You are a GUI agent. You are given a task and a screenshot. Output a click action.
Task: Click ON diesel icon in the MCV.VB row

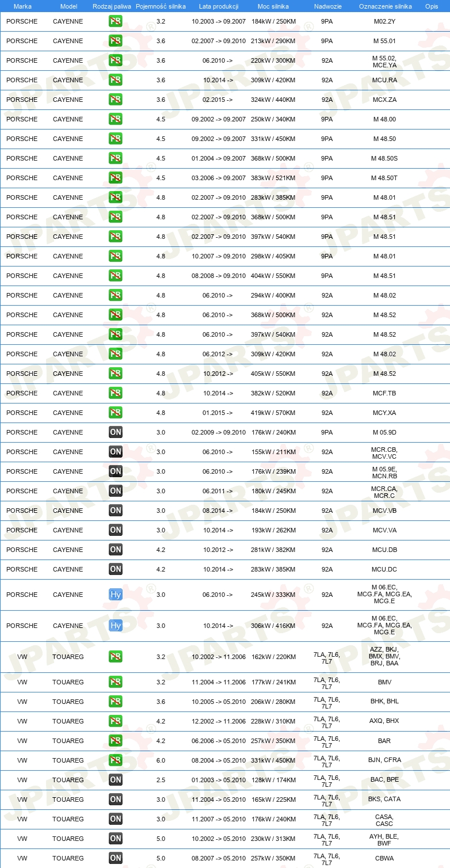115,511
